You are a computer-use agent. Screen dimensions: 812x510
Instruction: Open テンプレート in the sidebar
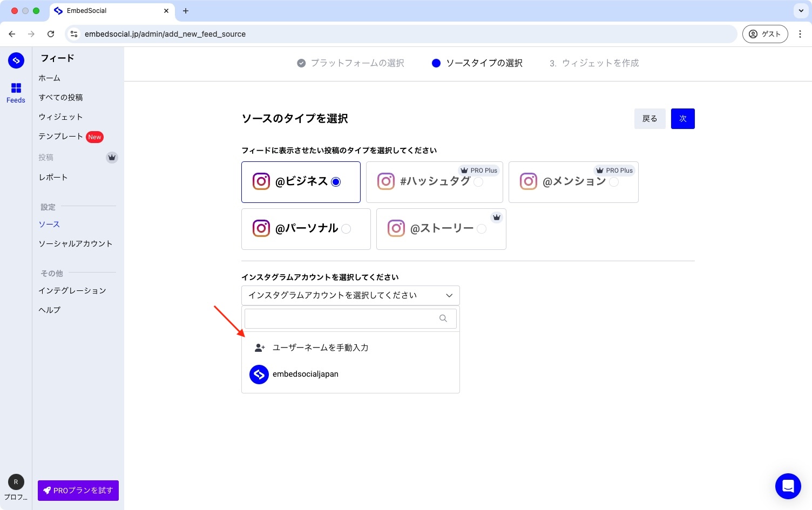pos(60,137)
